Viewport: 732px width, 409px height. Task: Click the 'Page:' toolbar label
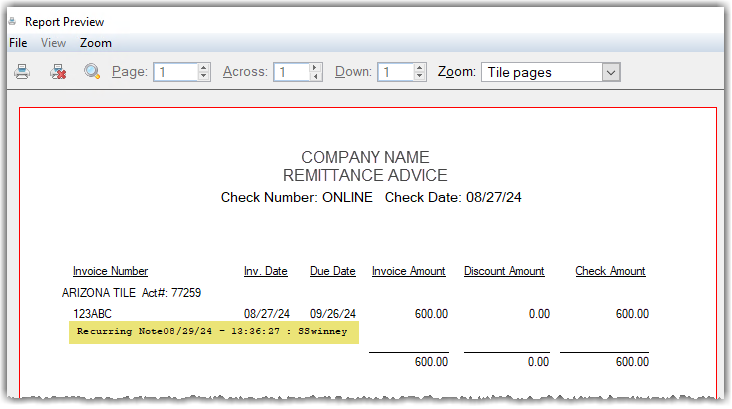[x=130, y=71]
